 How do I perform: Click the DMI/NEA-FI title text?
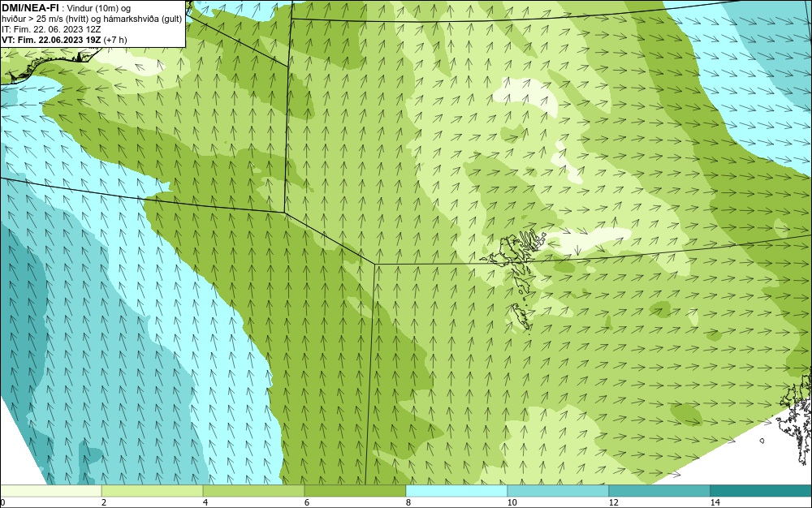(x=30, y=7)
